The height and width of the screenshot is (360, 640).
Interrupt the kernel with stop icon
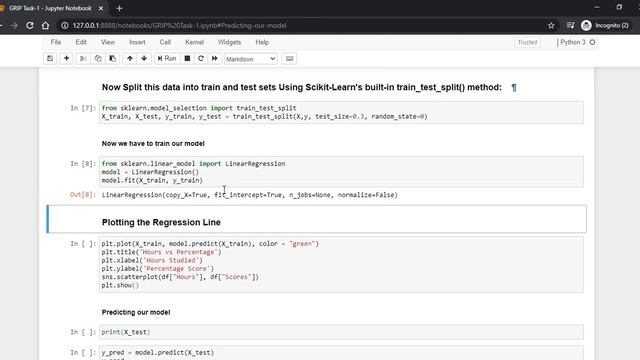tap(187, 59)
